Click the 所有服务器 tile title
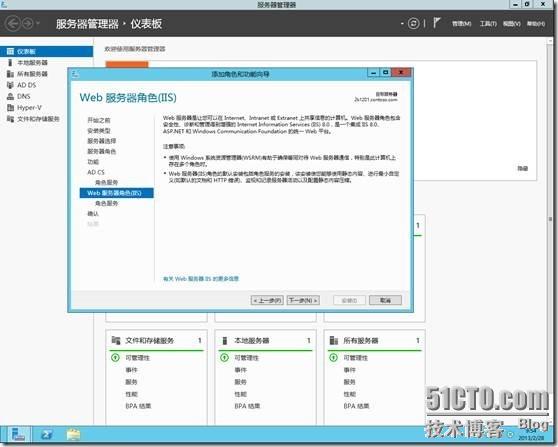The width and height of the screenshot is (558, 447). point(360,341)
